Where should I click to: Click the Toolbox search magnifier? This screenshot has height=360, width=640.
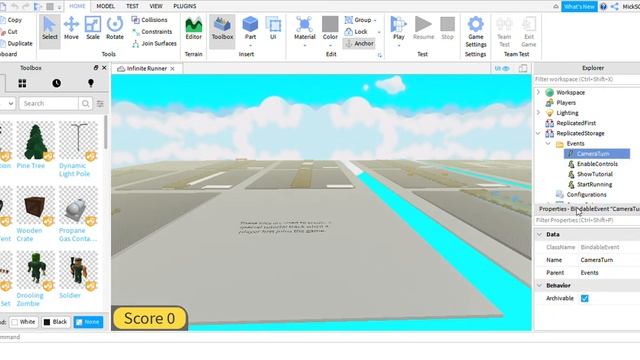pyautogui.click(x=85, y=104)
